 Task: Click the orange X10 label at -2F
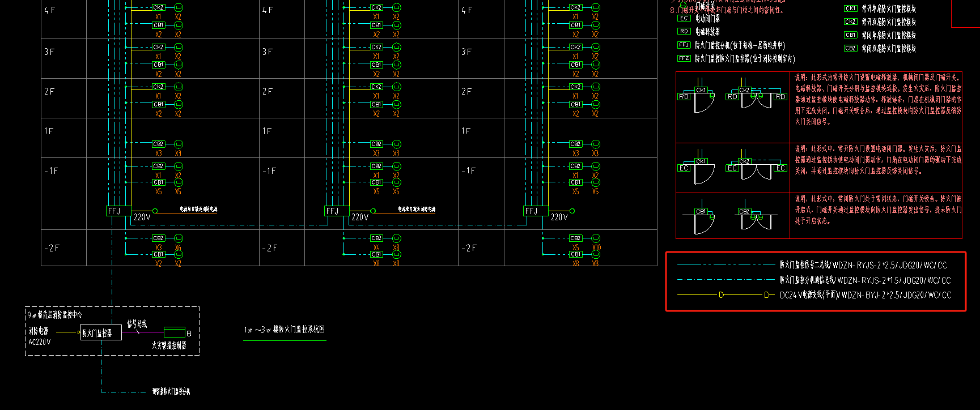click(x=596, y=247)
